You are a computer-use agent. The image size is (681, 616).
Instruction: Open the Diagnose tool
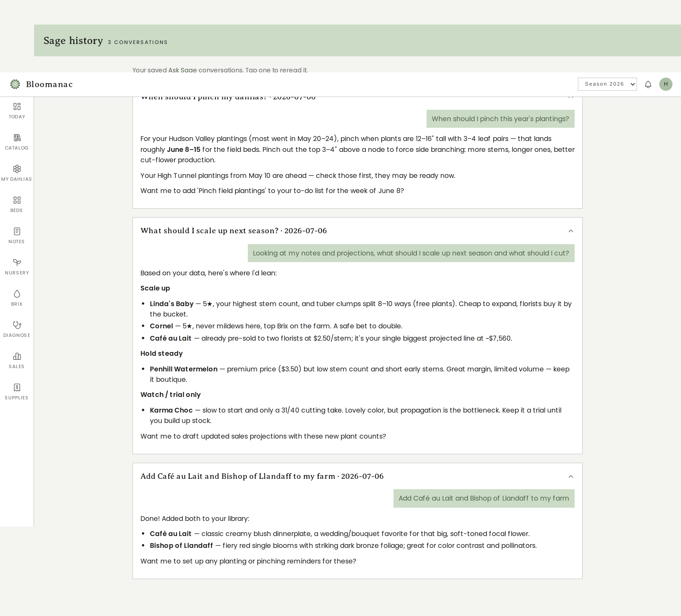[x=17, y=330]
